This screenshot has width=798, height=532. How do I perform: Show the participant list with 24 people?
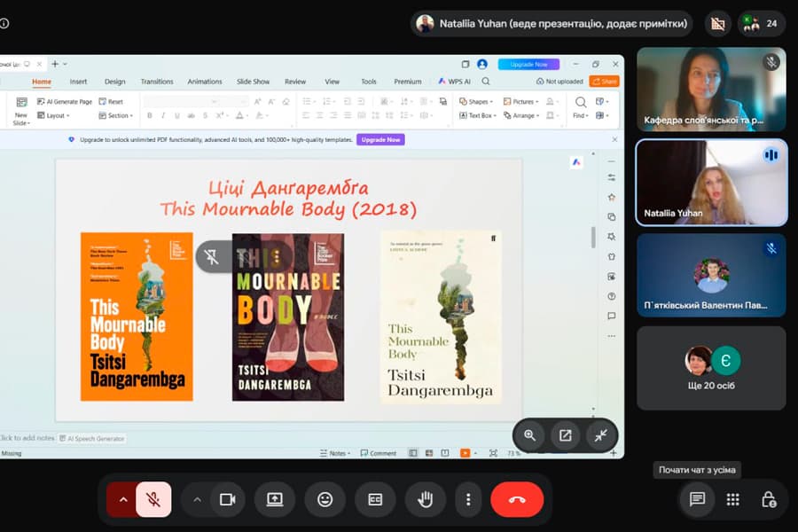761,23
